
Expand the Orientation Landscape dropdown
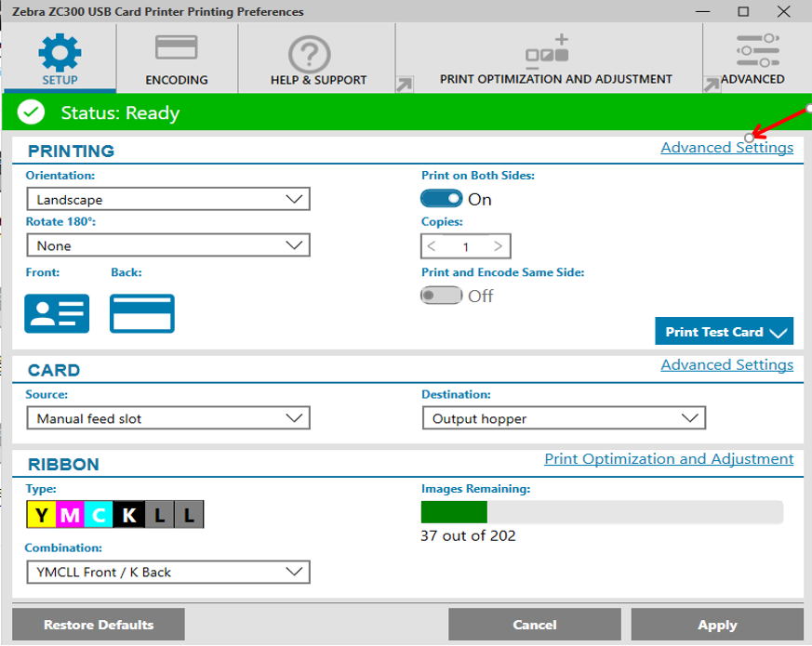(x=167, y=199)
